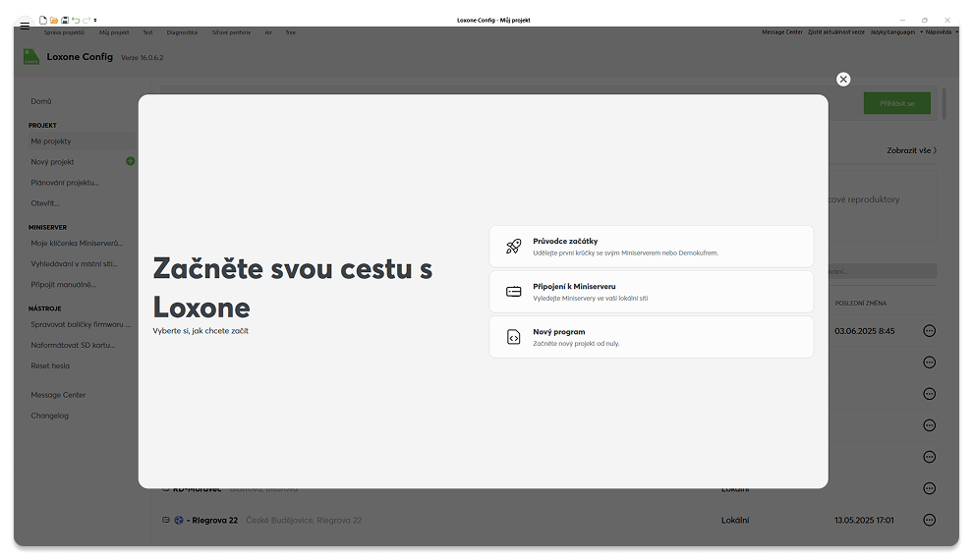This screenshot has height=560, width=973.
Task: Open the Jazyky/Languages dropdown
Action: tap(894, 32)
